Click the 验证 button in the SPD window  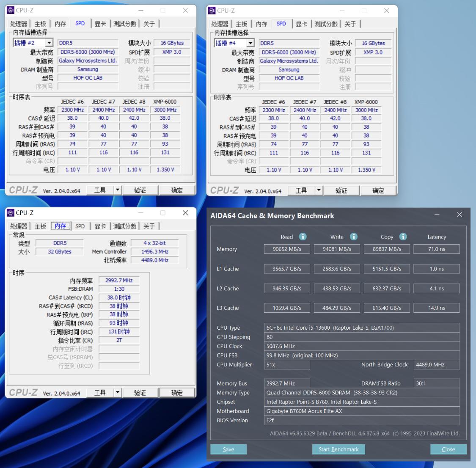click(140, 190)
